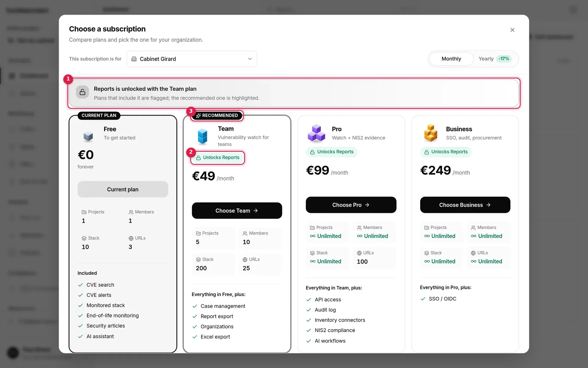Click the RECOMMENDED badge on Team card
588x368 pixels.
217,116
